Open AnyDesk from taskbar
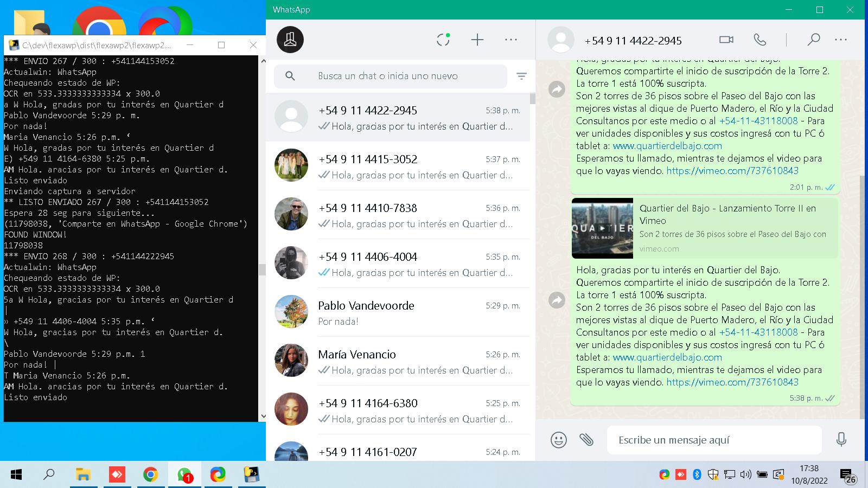868x488 pixels. click(117, 475)
